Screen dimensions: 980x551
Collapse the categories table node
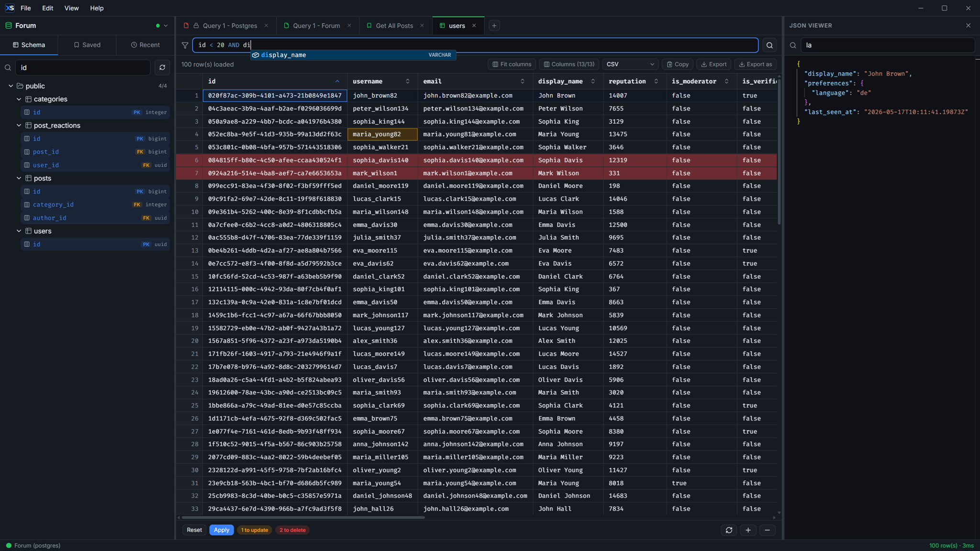tap(19, 99)
